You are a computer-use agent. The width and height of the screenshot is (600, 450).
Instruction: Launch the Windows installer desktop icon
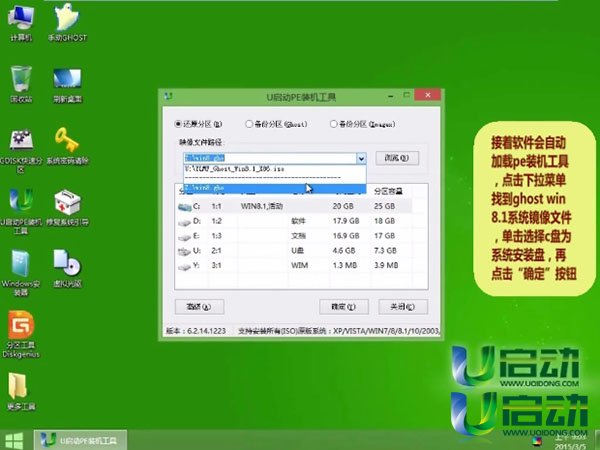pyautogui.click(x=21, y=272)
